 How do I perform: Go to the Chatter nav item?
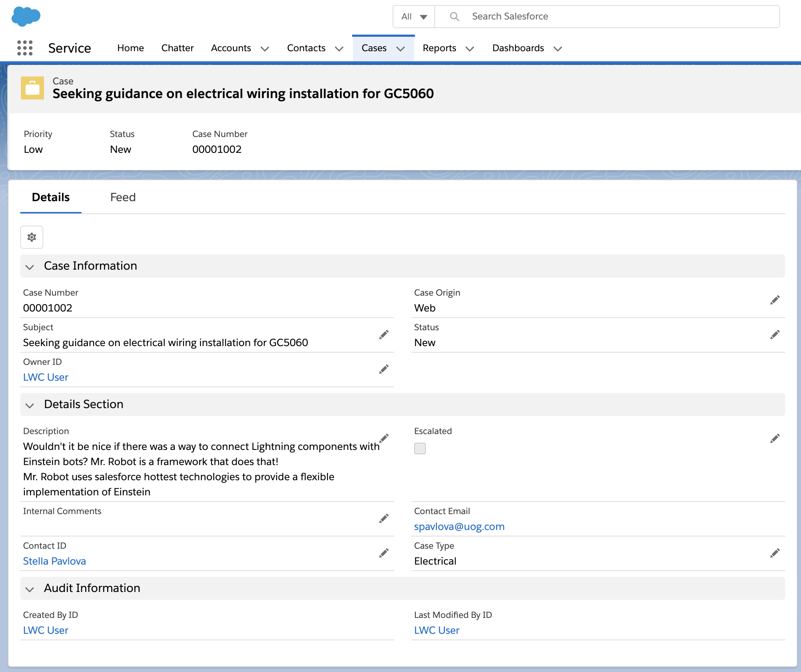click(x=178, y=48)
